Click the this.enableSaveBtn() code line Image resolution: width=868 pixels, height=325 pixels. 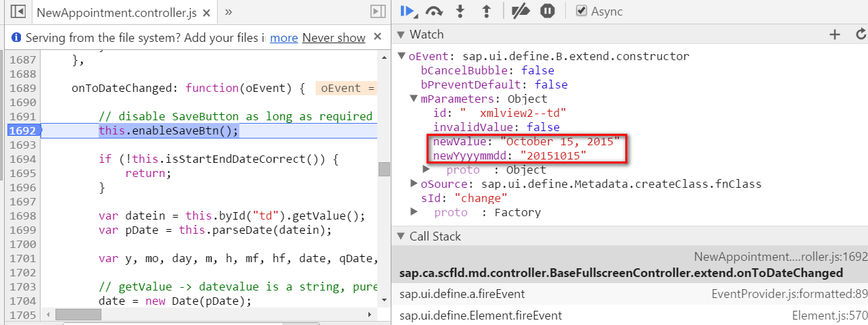(x=168, y=130)
